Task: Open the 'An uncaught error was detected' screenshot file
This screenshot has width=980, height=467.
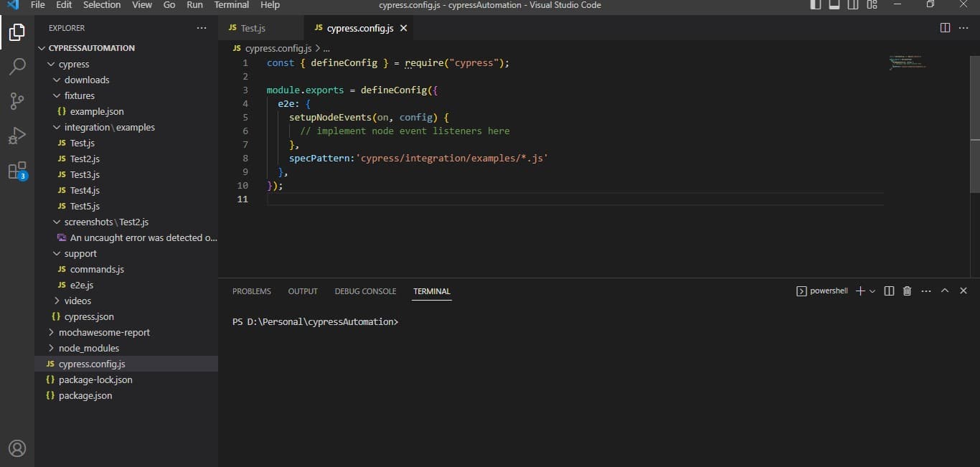Action: pyautogui.click(x=126, y=237)
